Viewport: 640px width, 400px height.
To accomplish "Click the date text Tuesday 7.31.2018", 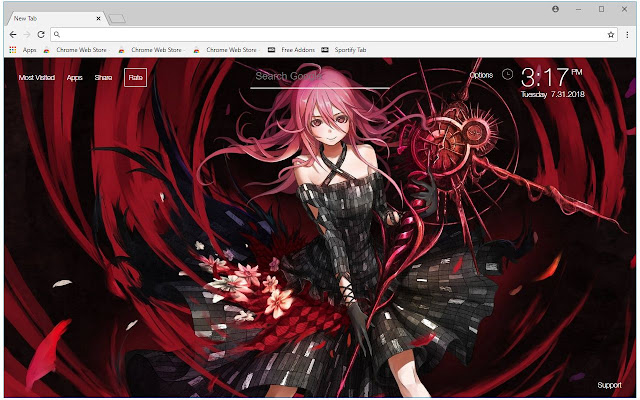I will click(553, 94).
